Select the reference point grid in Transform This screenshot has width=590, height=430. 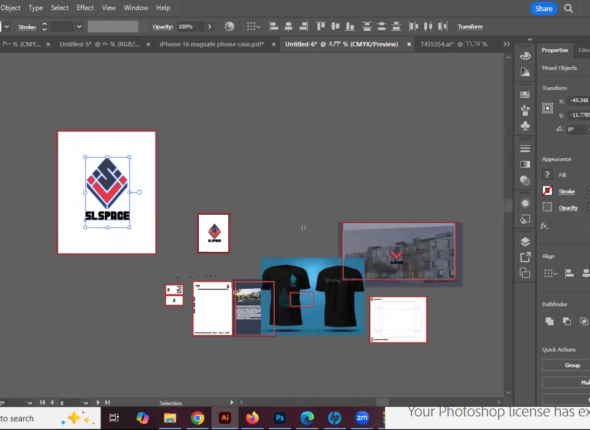(547, 108)
